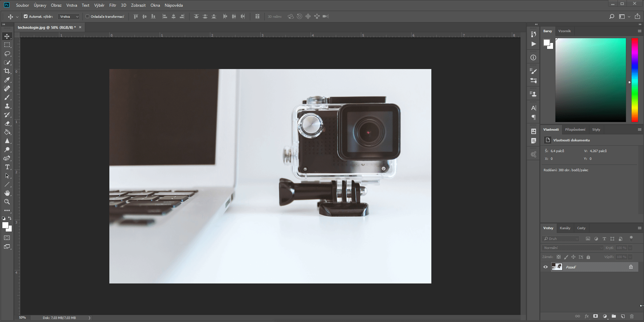This screenshot has height=322, width=644.
Task: Open the fx layer style button
Action: pos(587,316)
